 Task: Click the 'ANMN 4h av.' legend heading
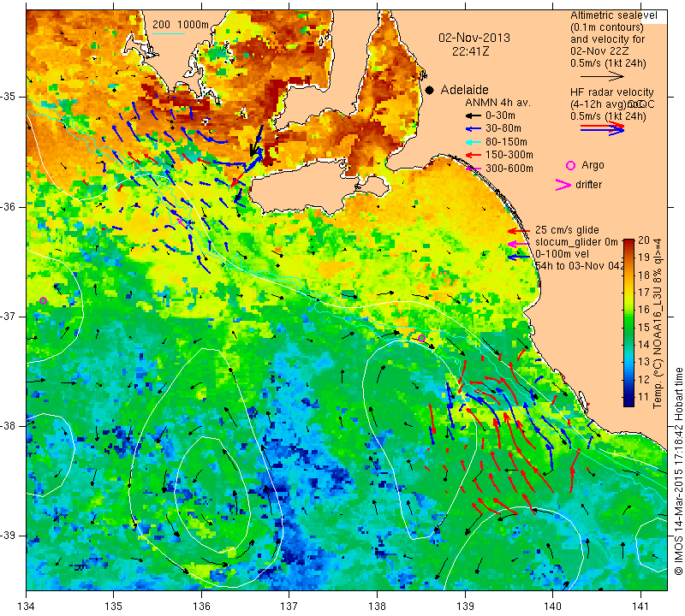coord(497,103)
